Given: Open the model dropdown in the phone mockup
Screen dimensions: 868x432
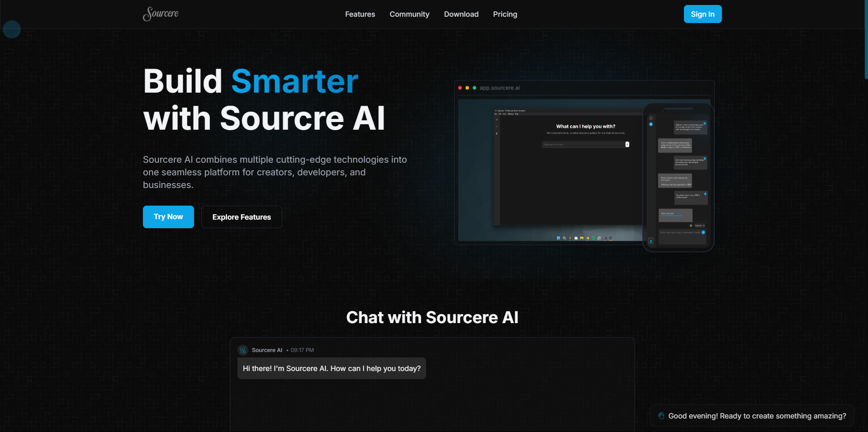Looking at the screenshot, I should pos(699,225).
